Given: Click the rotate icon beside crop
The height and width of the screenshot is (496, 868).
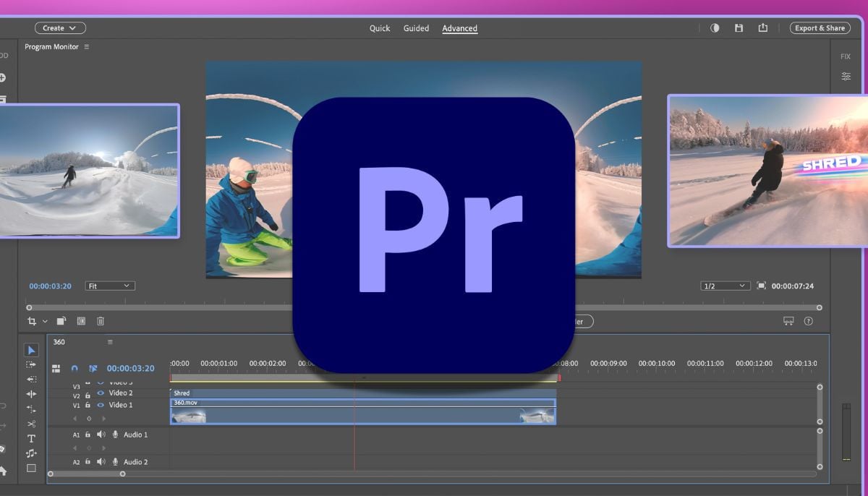Looking at the screenshot, I should point(61,321).
